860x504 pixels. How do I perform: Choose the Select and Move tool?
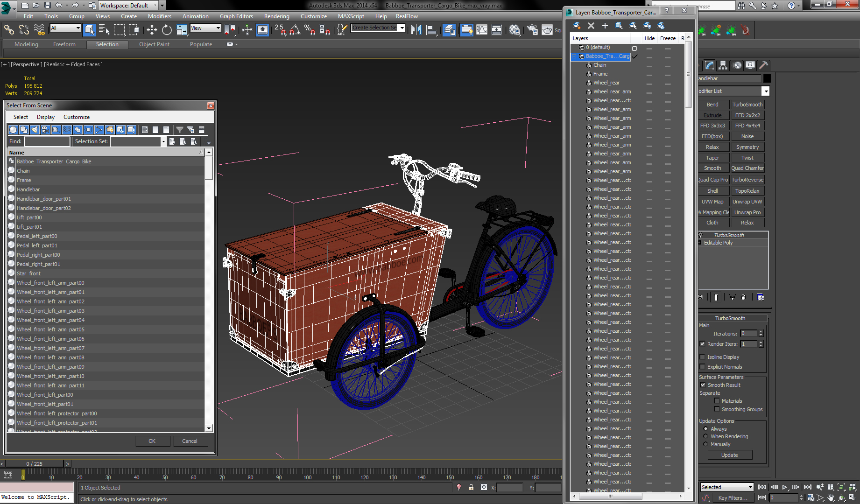point(152,30)
